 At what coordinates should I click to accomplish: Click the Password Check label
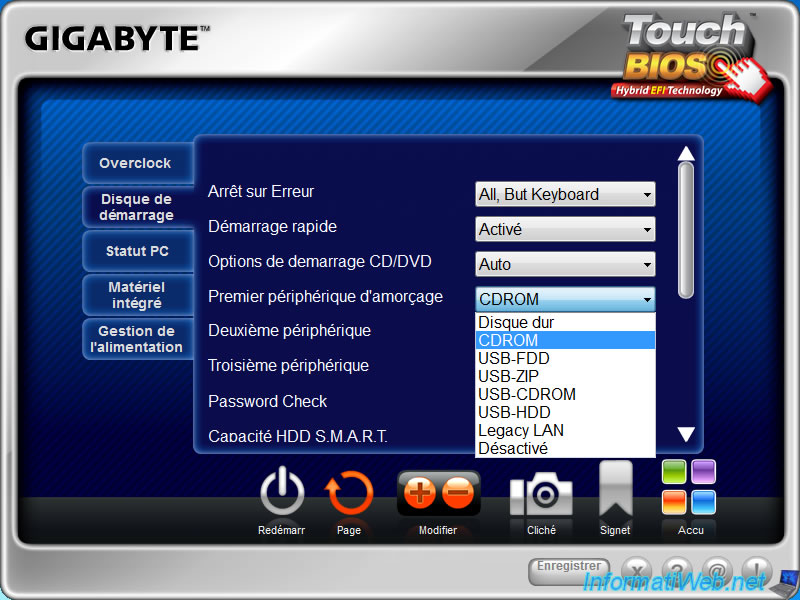click(x=267, y=402)
